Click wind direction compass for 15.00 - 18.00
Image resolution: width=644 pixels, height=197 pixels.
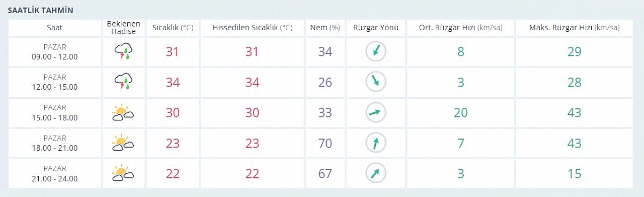[x=375, y=112]
